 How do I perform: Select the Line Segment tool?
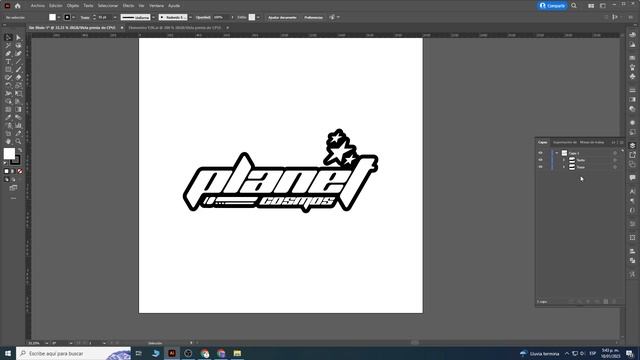18,62
